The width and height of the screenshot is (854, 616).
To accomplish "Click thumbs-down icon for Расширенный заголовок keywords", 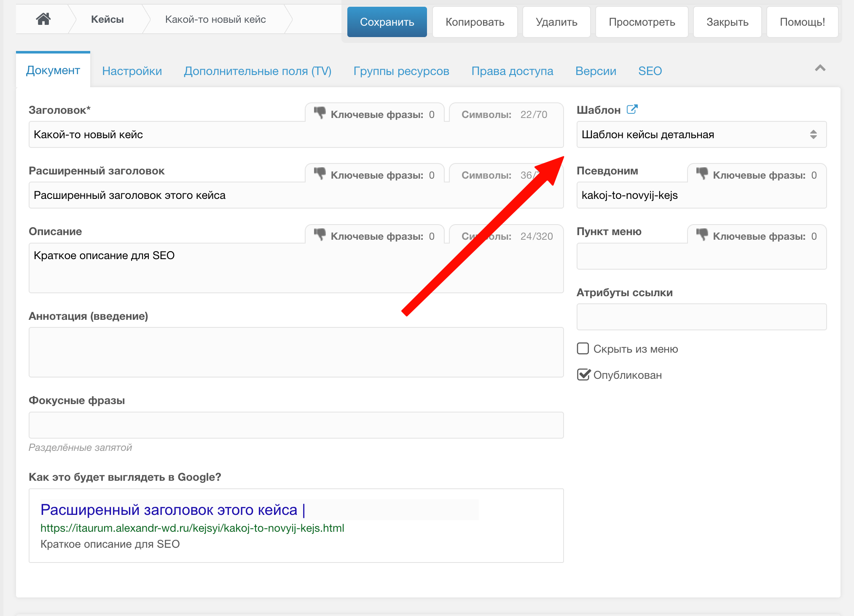I will [x=320, y=174].
